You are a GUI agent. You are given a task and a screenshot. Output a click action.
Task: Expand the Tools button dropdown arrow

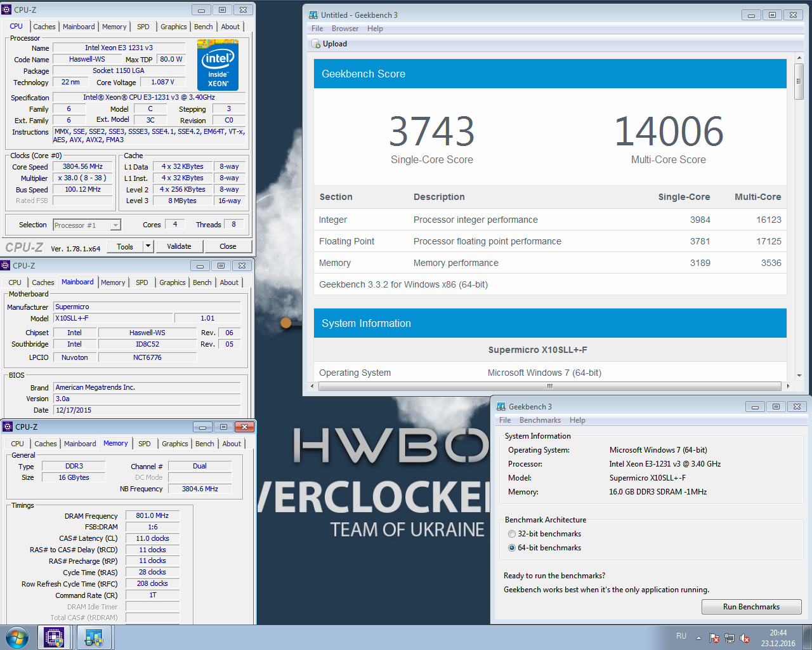[148, 246]
